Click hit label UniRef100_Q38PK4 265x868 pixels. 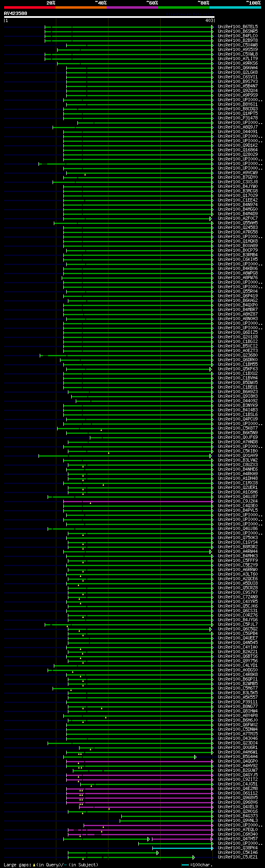tap(238, 848)
